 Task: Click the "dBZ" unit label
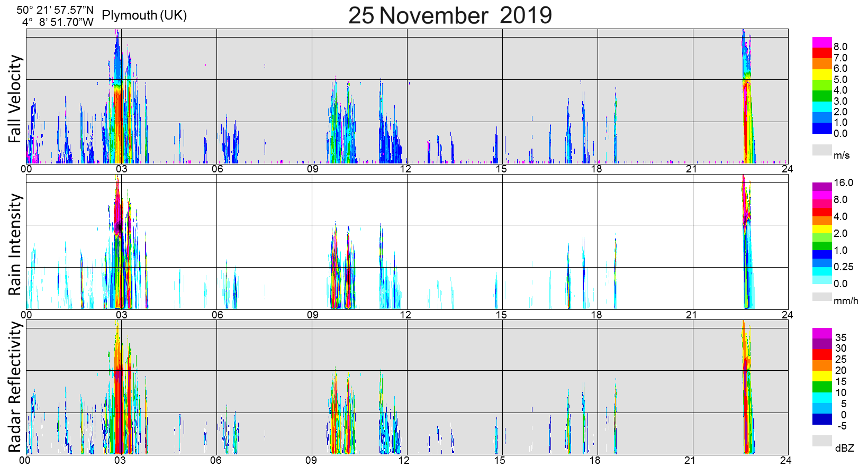click(845, 448)
